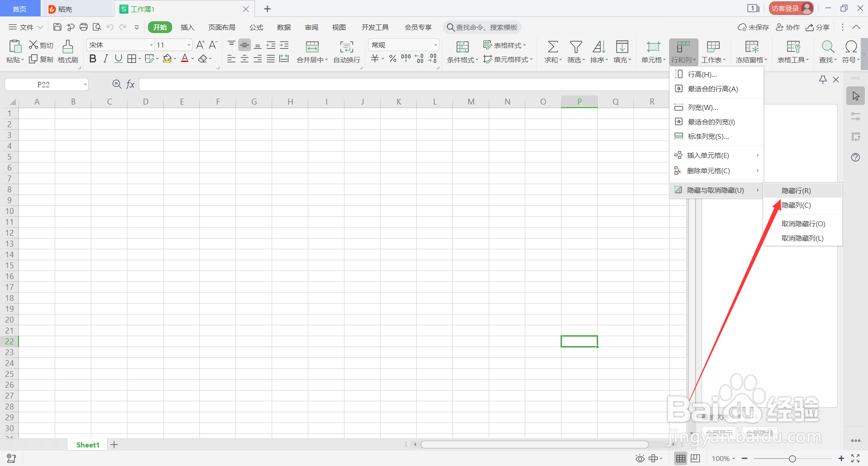This screenshot has width=868, height=466.
Task: Expand 插入单元格(E) submenu
Action: [x=717, y=155]
